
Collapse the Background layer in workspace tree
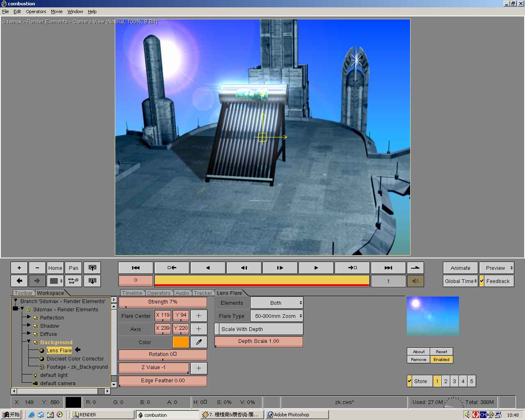pos(29,342)
